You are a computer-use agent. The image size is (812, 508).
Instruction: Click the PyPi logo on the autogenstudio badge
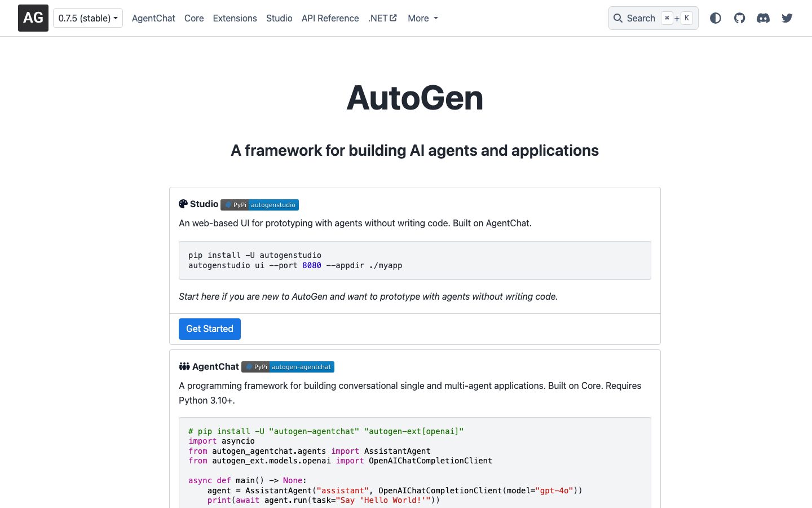click(x=228, y=205)
